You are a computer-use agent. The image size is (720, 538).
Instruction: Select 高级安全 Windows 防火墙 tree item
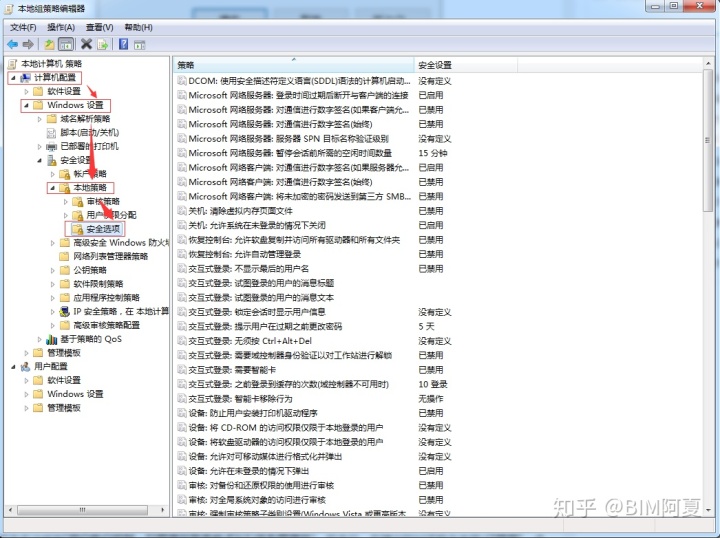pos(121,243)
